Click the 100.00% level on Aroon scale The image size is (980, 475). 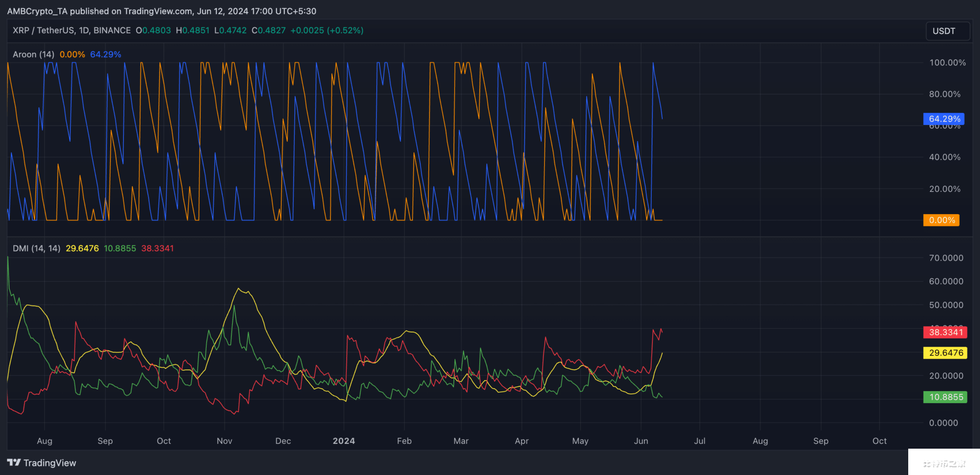[x=947, y=63]
